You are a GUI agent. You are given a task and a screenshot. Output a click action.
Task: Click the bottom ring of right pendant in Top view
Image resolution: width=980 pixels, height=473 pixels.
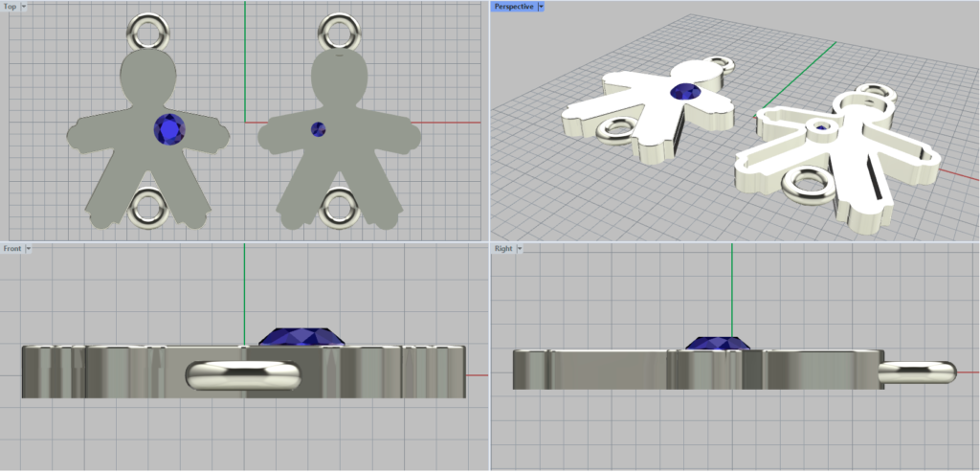click(x=338, y=207)
